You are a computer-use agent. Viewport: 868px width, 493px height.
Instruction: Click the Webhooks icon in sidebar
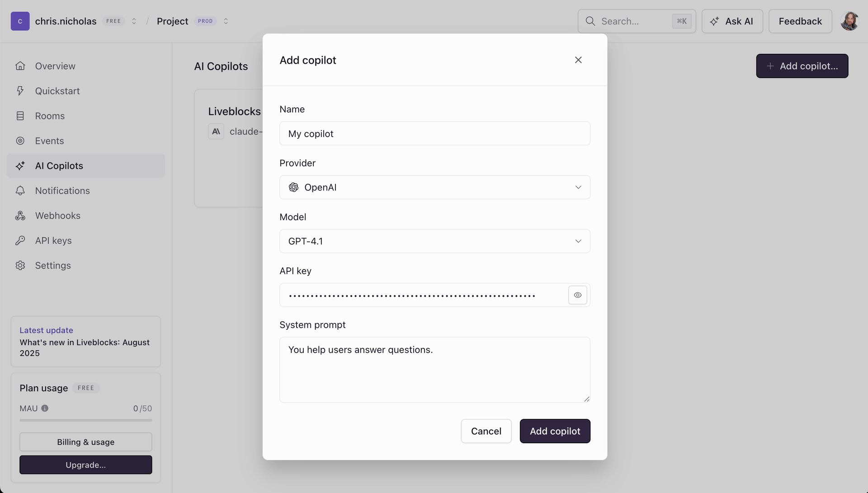click(20, 215)
